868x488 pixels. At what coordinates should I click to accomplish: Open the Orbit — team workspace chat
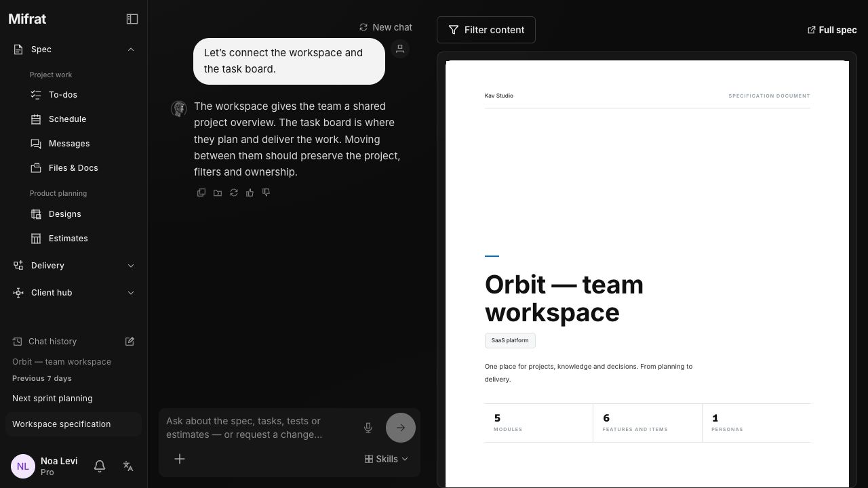(62, 362)
